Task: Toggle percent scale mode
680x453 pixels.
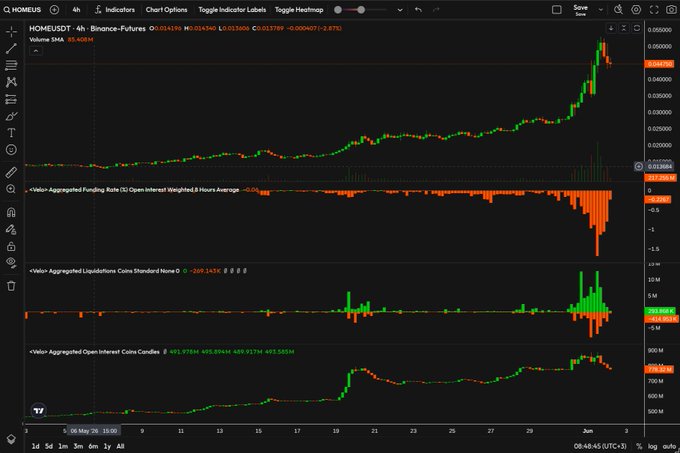Action: [x=639, y=446]
